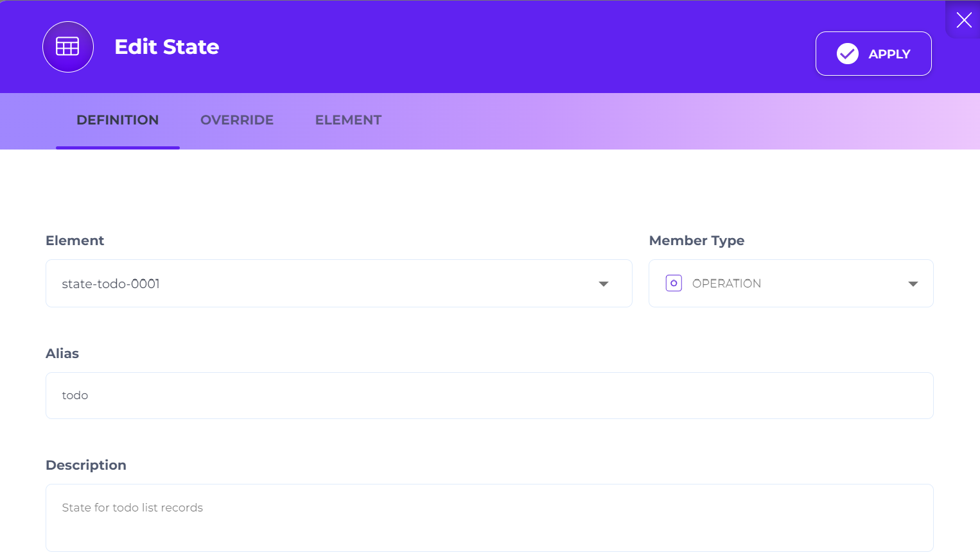Click the Element field label
The image size is (980, 557).
click(x=74, y=241)
